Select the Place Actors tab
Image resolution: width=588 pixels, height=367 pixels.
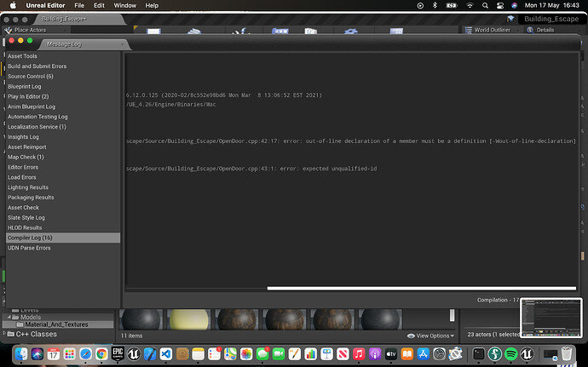30,30
